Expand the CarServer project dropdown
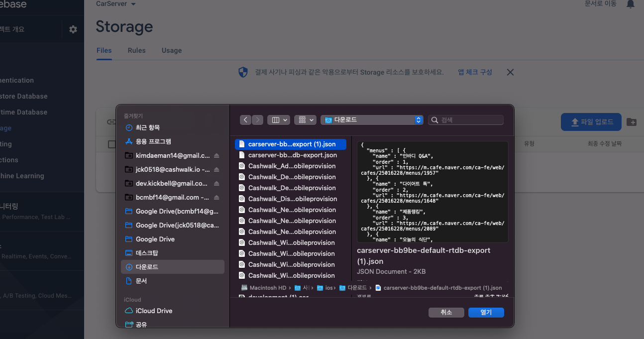 tap(115, 4)
